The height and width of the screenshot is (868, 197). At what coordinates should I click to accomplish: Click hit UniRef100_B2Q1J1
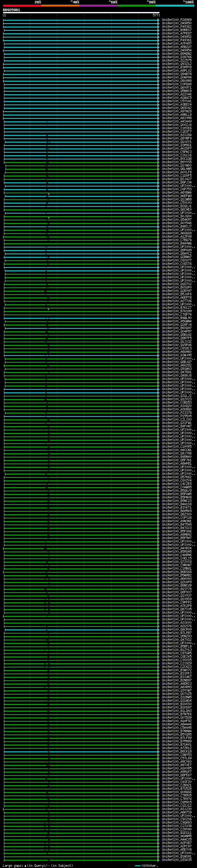[x=177, y=206]
